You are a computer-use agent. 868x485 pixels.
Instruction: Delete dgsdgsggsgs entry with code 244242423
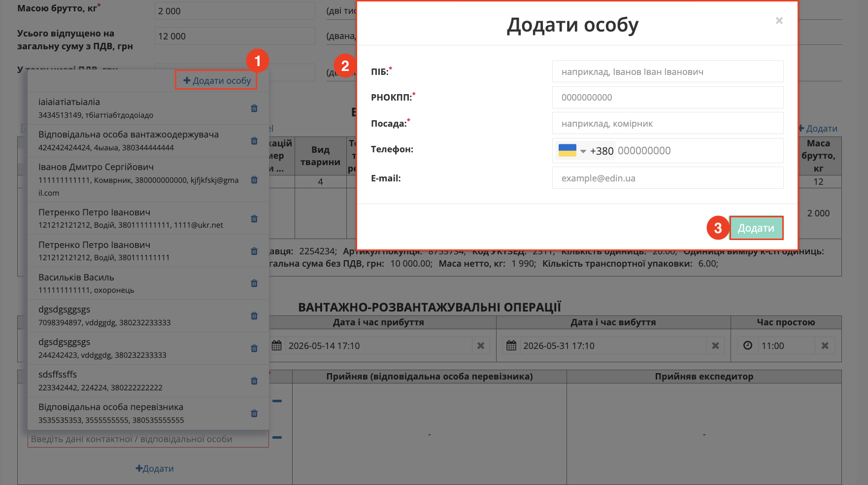pyautogui.click(x=254, y=348)
